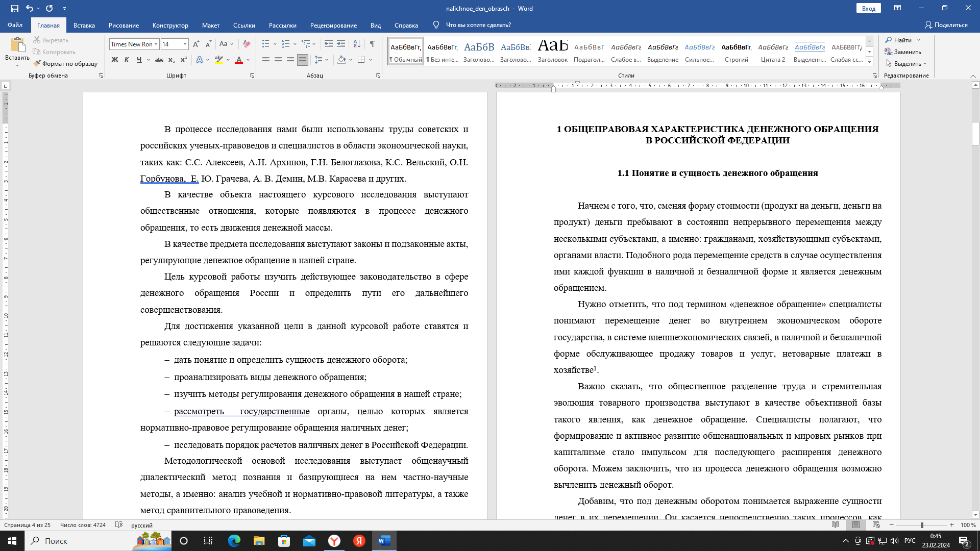Decrease paragraph indent

329,44
